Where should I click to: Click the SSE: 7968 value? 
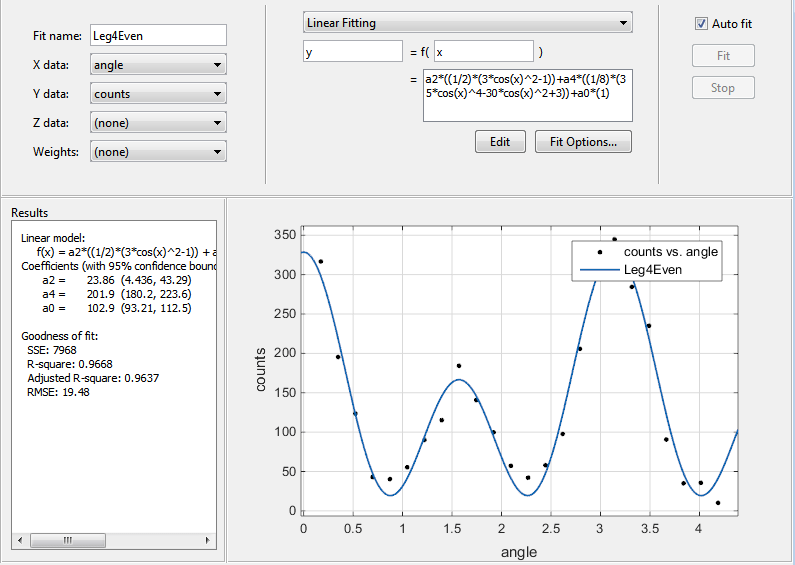[x=52, y=350]
